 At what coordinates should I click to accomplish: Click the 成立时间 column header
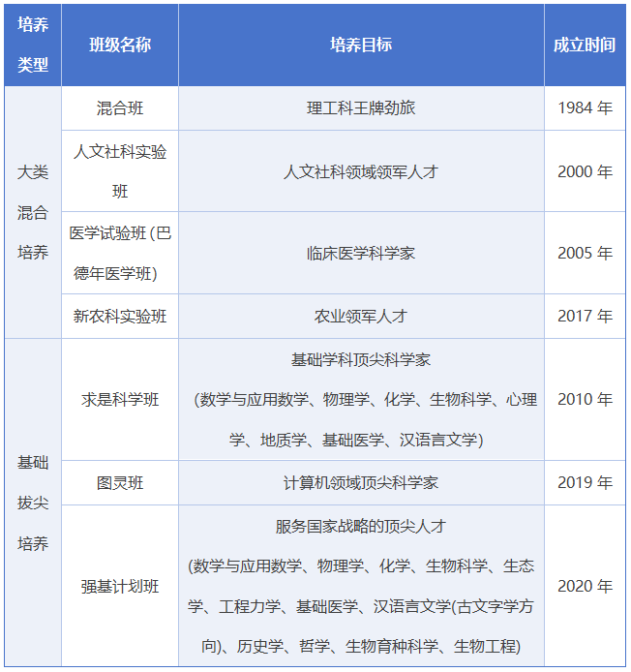click(x=585, y=46)
